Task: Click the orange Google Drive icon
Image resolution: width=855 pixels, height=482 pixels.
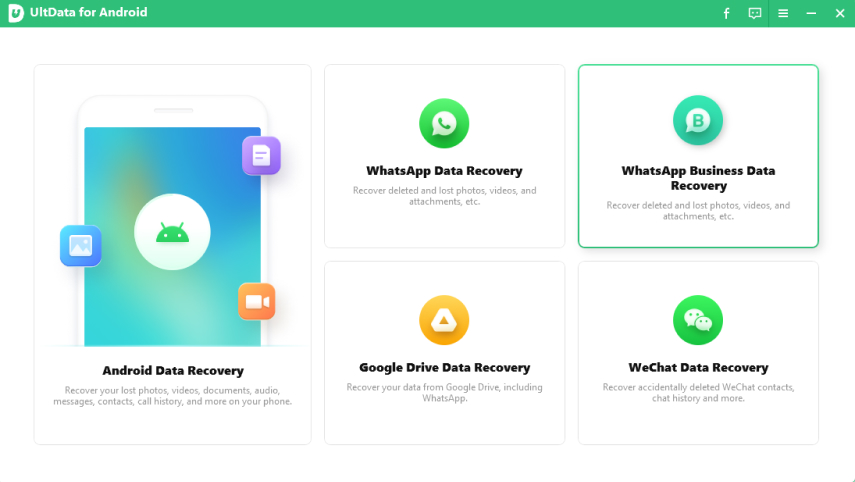Action: coord(444,320)
